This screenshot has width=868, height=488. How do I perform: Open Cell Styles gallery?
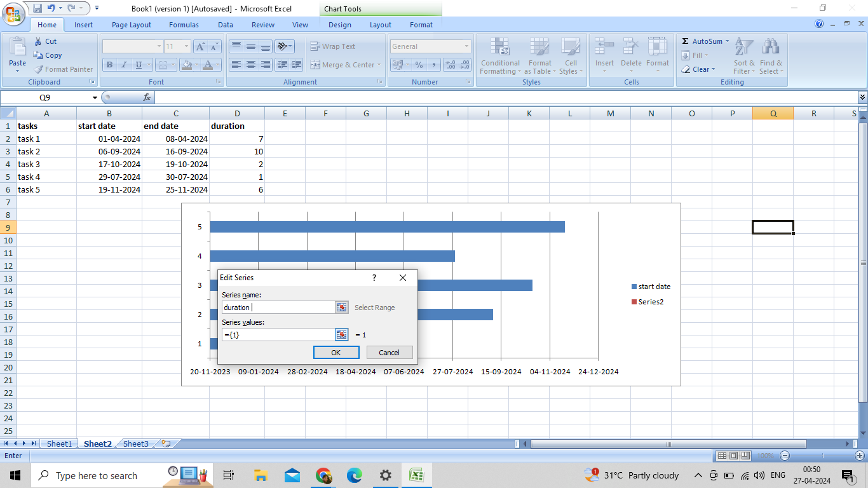point(571,56)
